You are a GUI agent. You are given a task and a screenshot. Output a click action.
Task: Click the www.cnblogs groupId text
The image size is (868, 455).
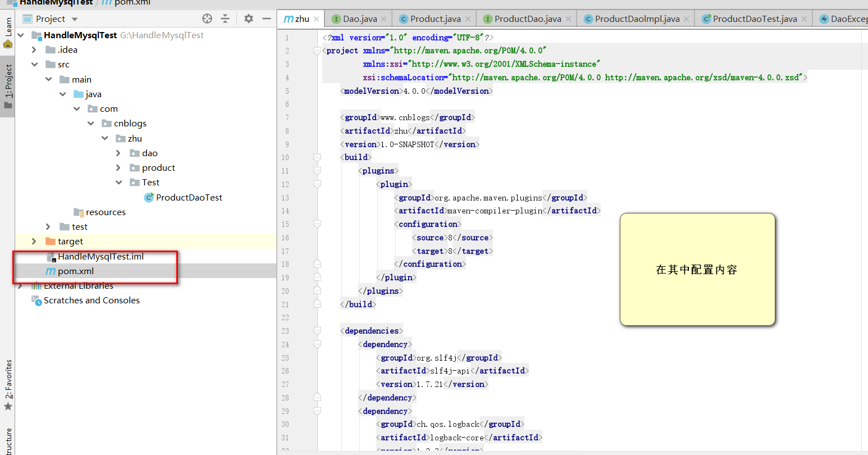point(405,117)
